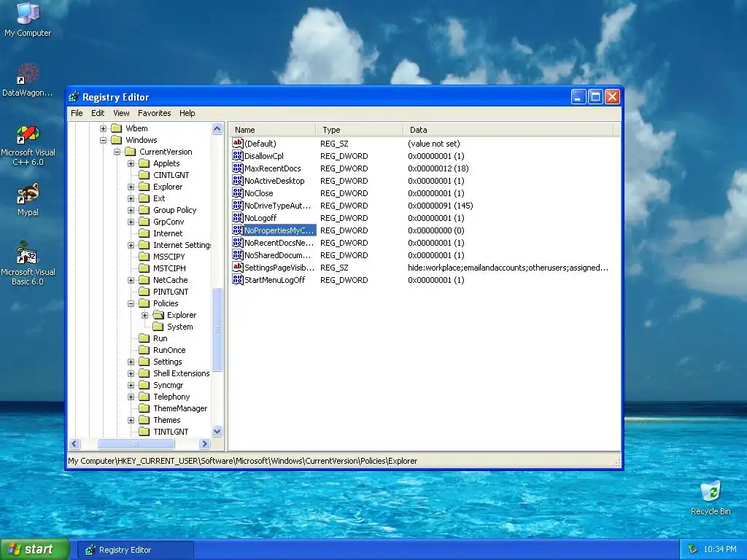Collapse the CurrentVersion tree node
Viewport: 747px width, 560px height.
[x=117, y=152]
